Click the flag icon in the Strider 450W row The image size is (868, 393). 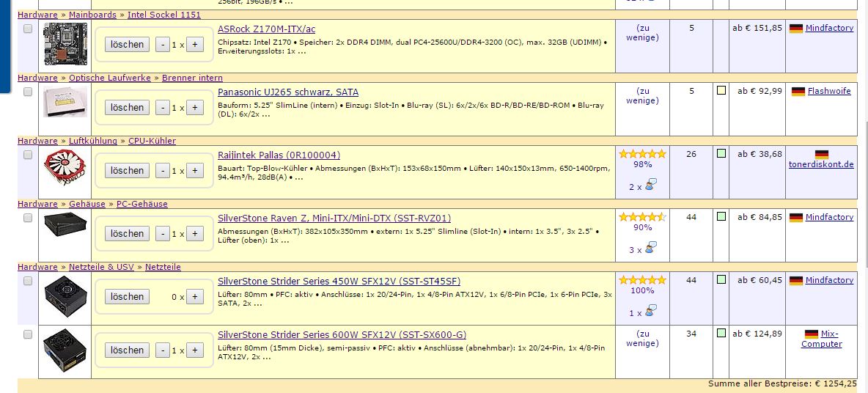pos(796,281)
